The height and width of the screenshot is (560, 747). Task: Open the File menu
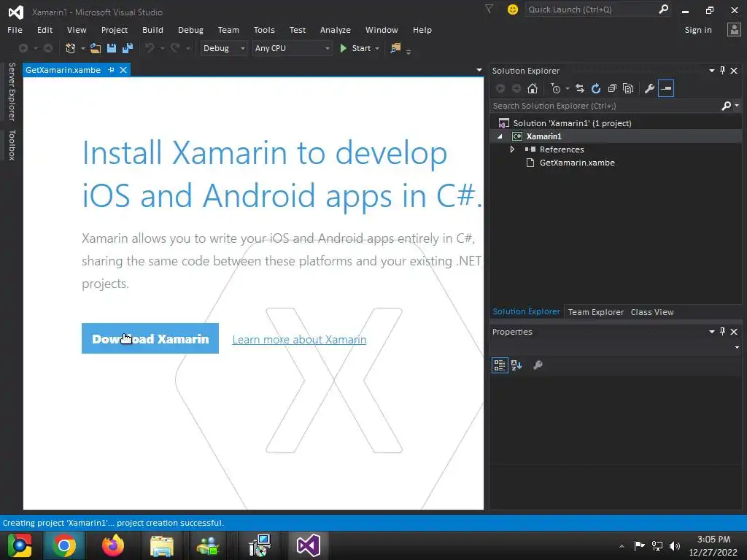pyautogui.click(x=15, y=30)
